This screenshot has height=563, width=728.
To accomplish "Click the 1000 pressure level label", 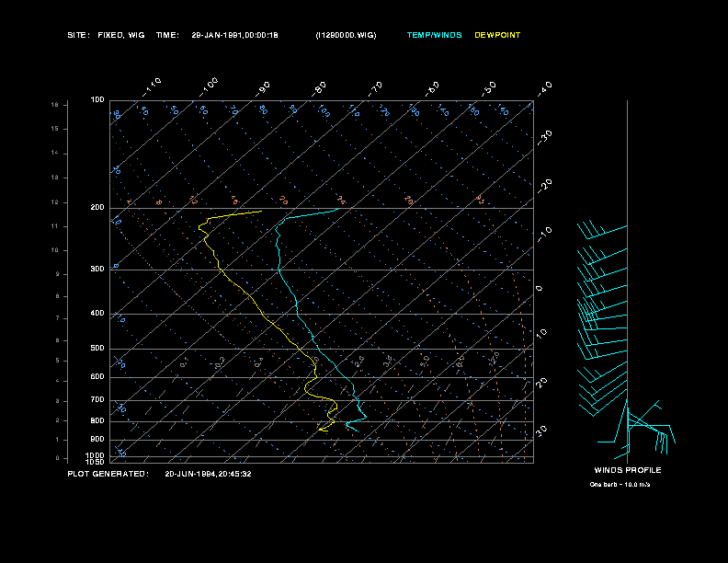I will point(95,455).
